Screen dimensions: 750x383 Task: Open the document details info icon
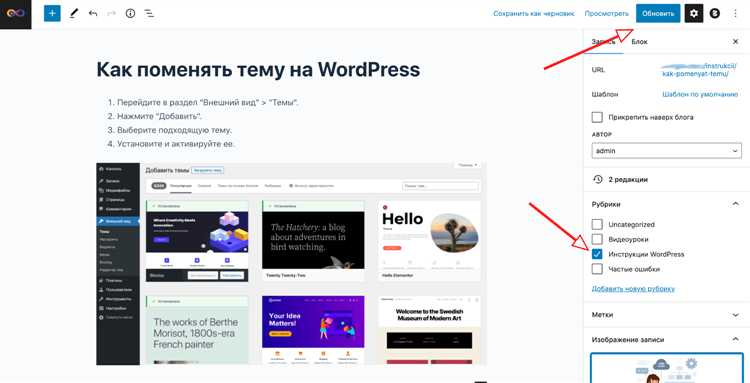point(131,13)
